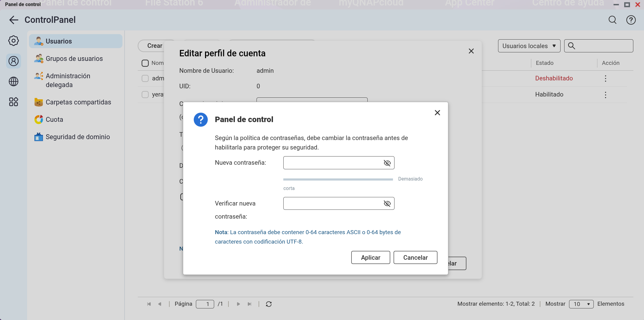
Task: Click the password strength bar
Action: point(338,180)
